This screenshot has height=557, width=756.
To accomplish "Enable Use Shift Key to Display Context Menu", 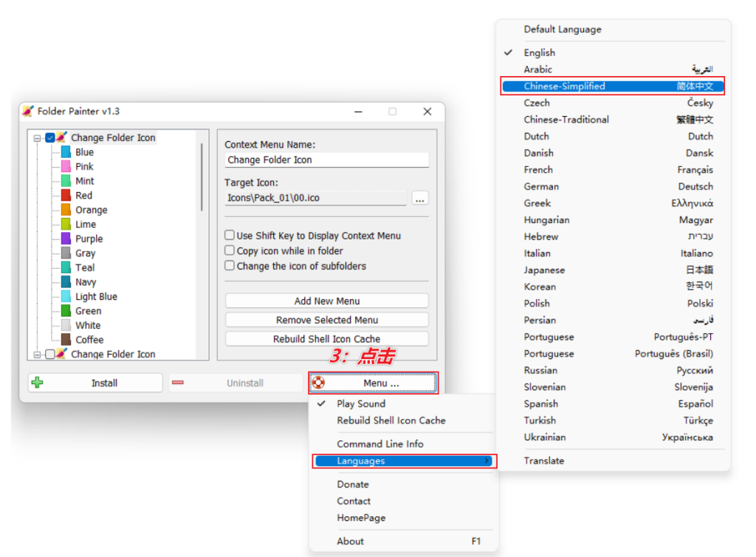I will [x=230, y=236].
